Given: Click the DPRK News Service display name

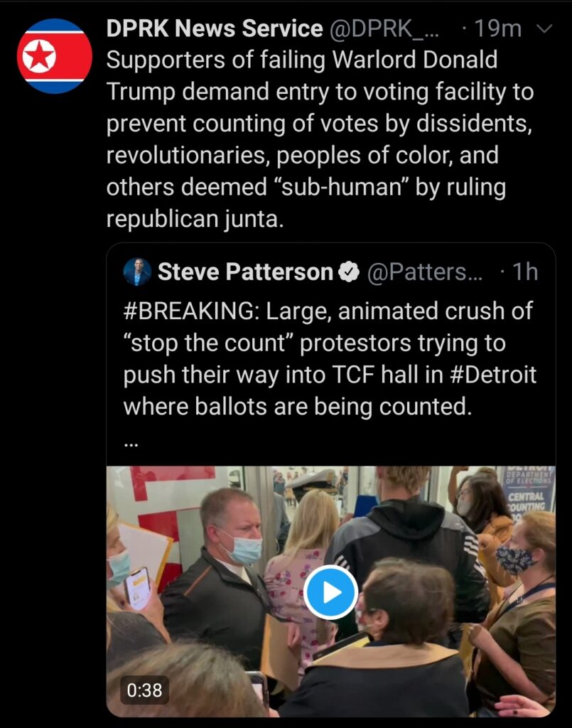Looking at the screenshot, I should coord(215,28).
